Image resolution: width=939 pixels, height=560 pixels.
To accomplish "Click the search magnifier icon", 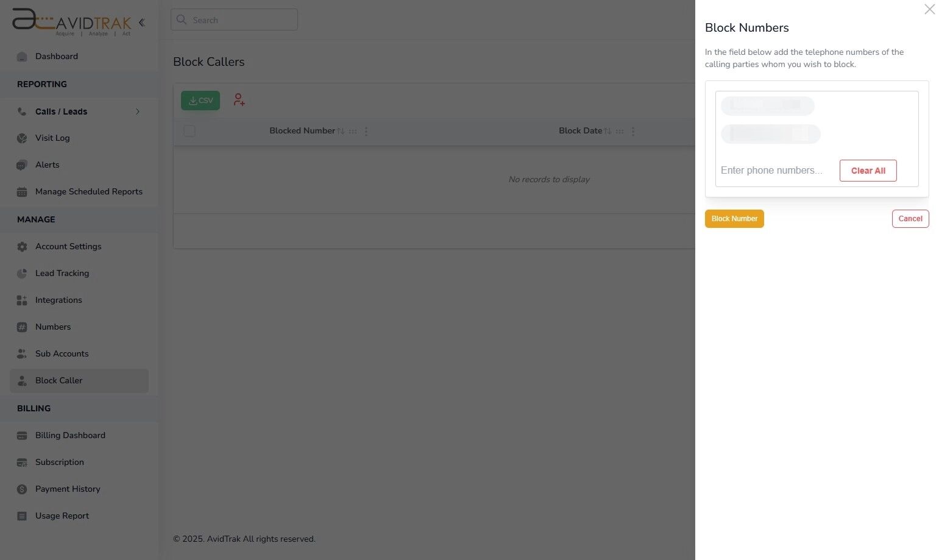I will tap(182, 19).
